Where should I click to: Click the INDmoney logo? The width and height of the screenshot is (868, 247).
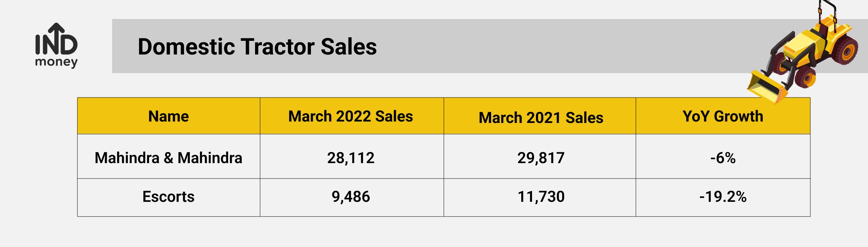click(x=56, y=46)
